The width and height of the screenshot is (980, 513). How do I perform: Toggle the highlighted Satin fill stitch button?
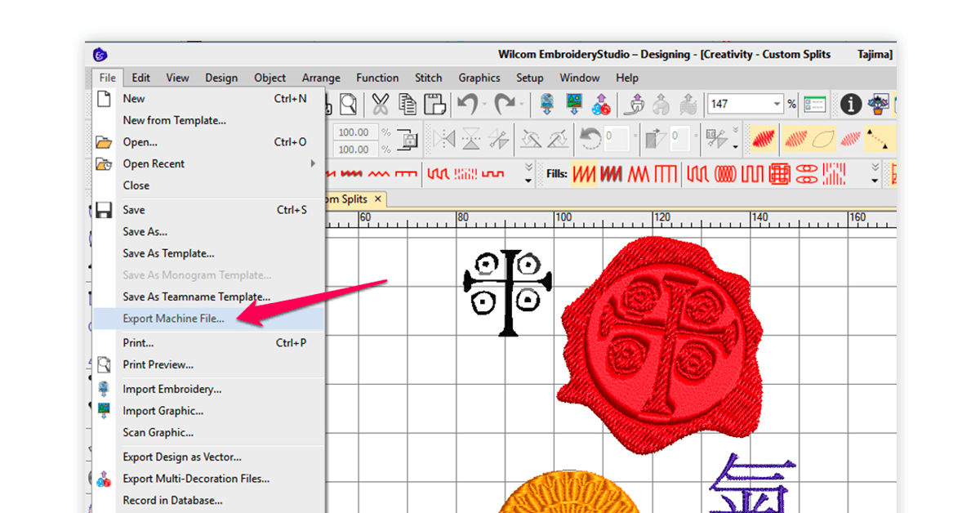coord(584,174)
